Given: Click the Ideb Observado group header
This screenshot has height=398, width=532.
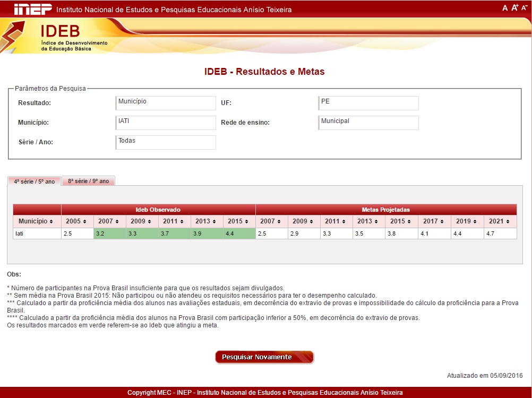Looking at the screenshot, I should [158, 210].
